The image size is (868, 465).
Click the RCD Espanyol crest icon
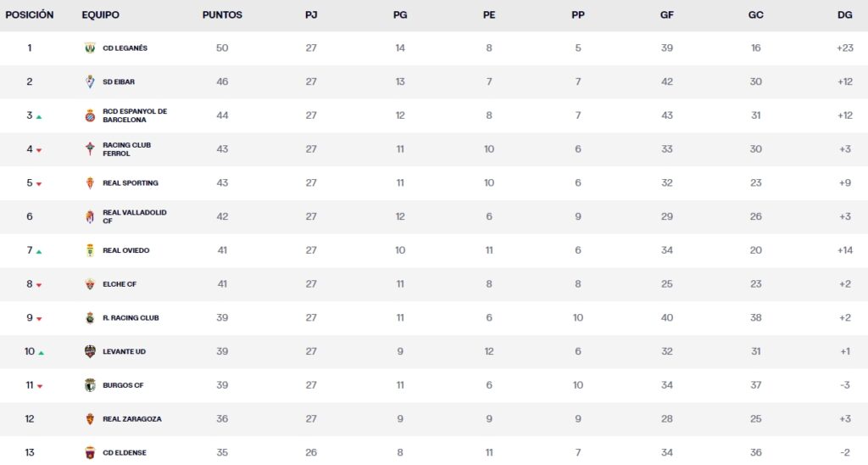91,115
